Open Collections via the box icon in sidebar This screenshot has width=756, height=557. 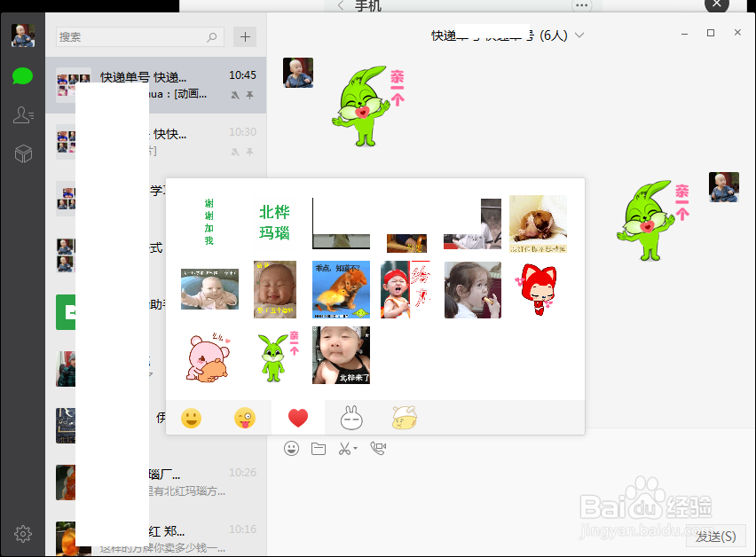point(22,153)
